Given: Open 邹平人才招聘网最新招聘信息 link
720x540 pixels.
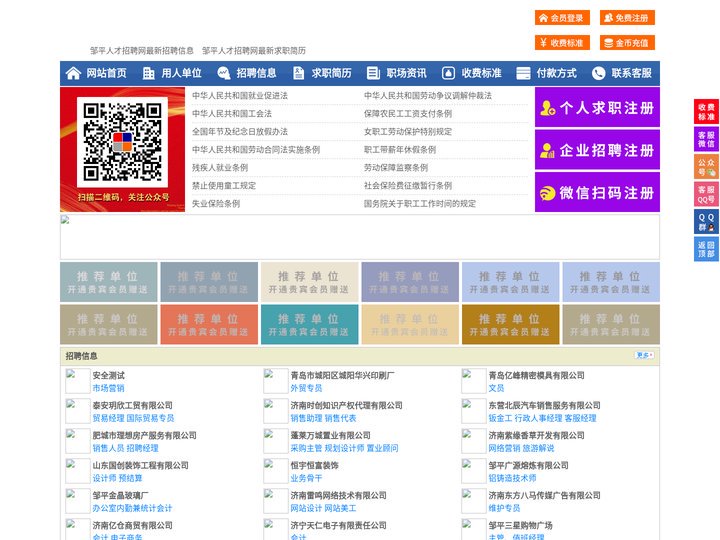Looking at the screenshot, I should click(x=141, y=51).
